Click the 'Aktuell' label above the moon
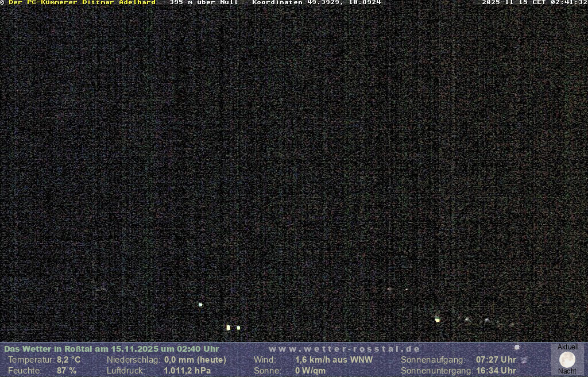Screen dimensions: 588x377 pos(568,347)
